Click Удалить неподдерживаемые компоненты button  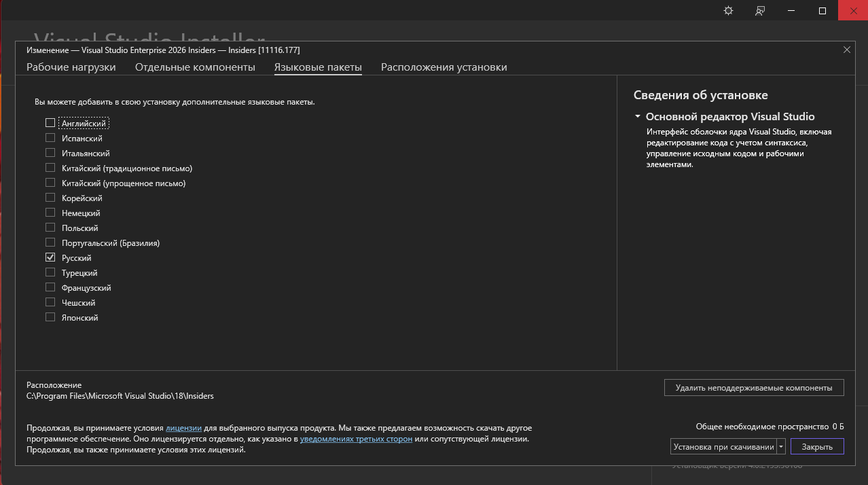[x=753, y=387]
